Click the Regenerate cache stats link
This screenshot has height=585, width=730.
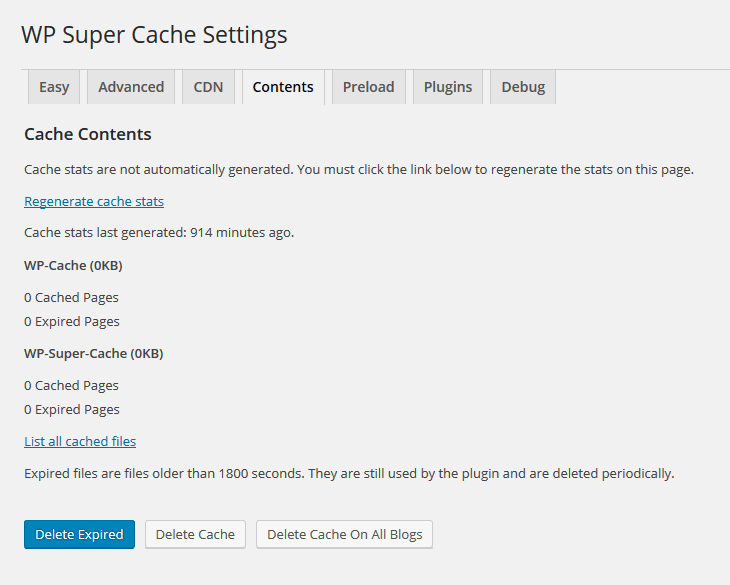pyautogui.click(x=94, y=202)
